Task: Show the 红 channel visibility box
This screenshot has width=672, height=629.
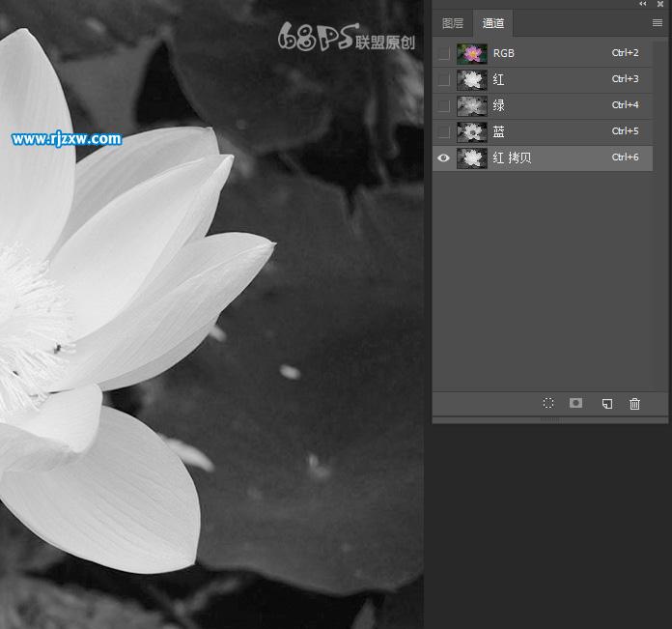Action: click(443, 79)
